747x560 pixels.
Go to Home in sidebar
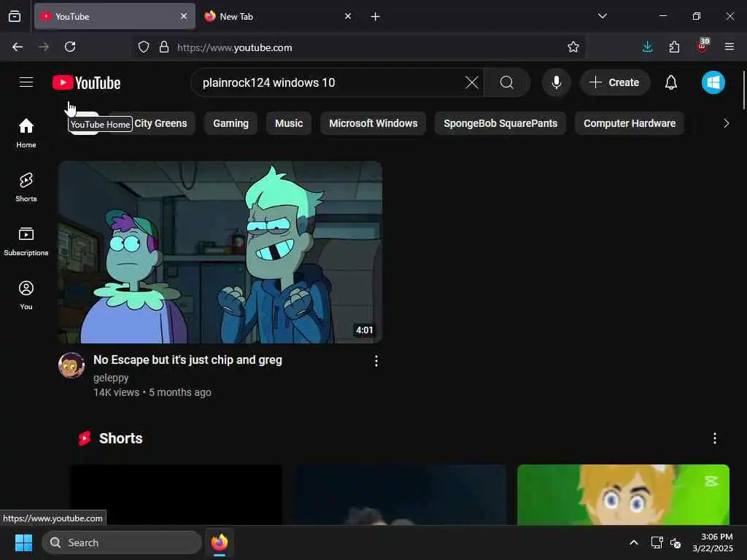[26, 133]
